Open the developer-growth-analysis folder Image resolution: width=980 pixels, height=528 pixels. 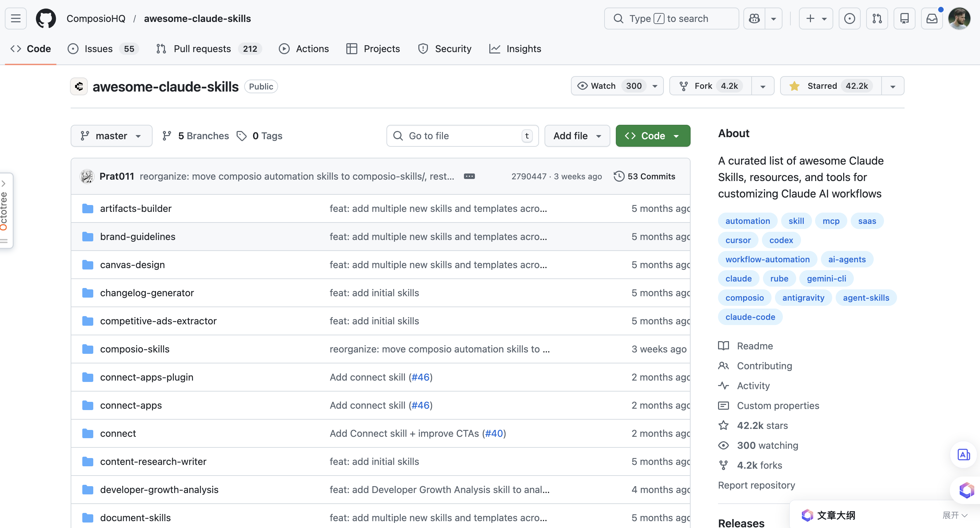tap(159, 490)
